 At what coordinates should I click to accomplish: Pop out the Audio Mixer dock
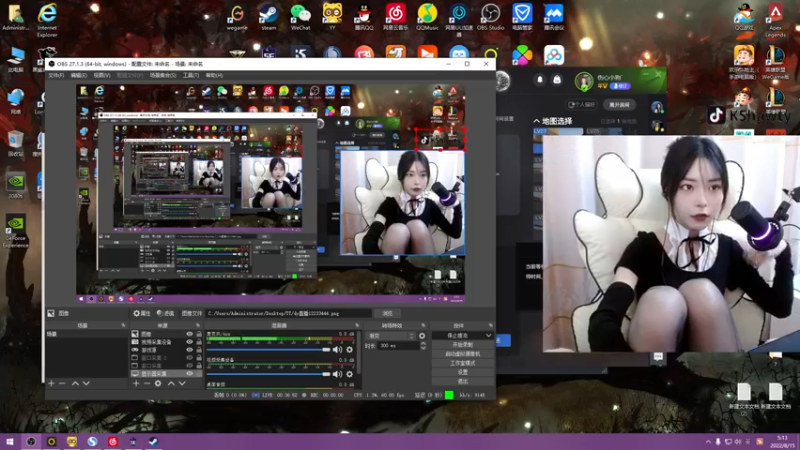click(357, 326)
